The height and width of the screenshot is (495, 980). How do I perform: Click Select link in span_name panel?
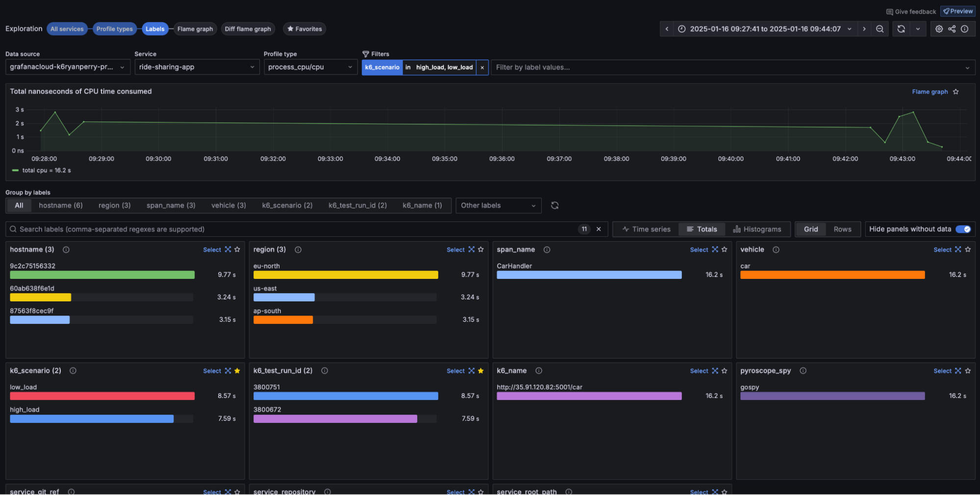[699, 249]
